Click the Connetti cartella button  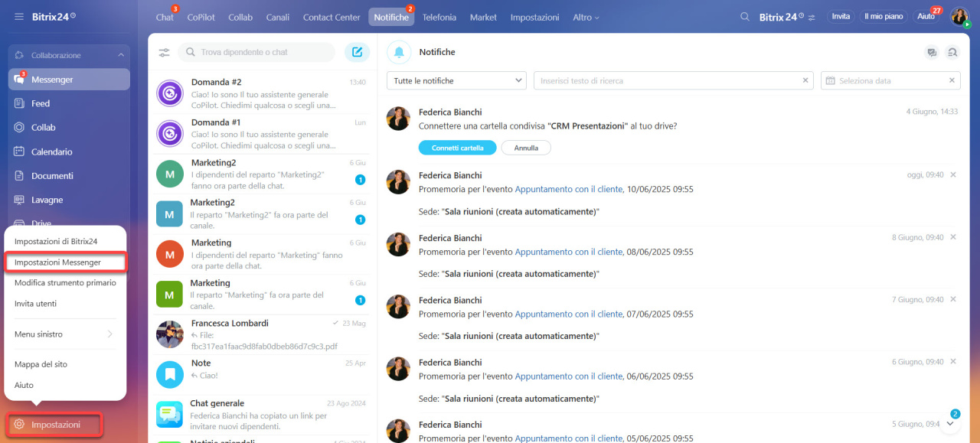pyautogui.click(x=457, y=148)
